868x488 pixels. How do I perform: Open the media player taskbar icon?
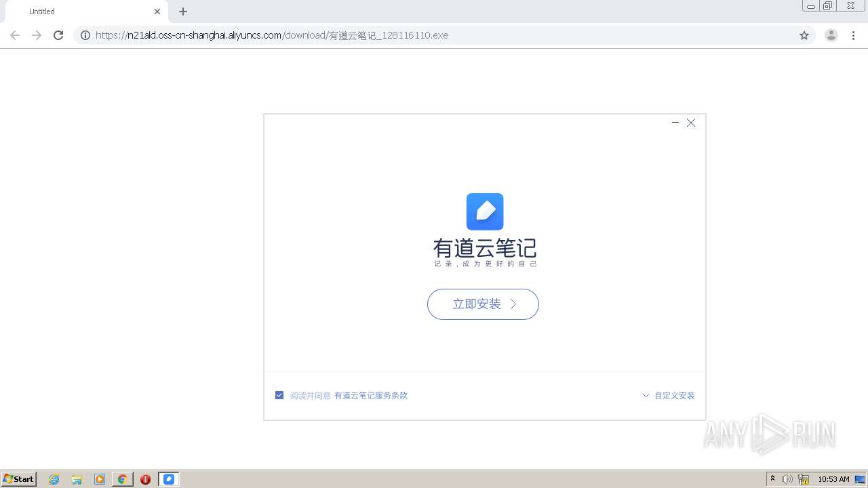tap(100, 479)
